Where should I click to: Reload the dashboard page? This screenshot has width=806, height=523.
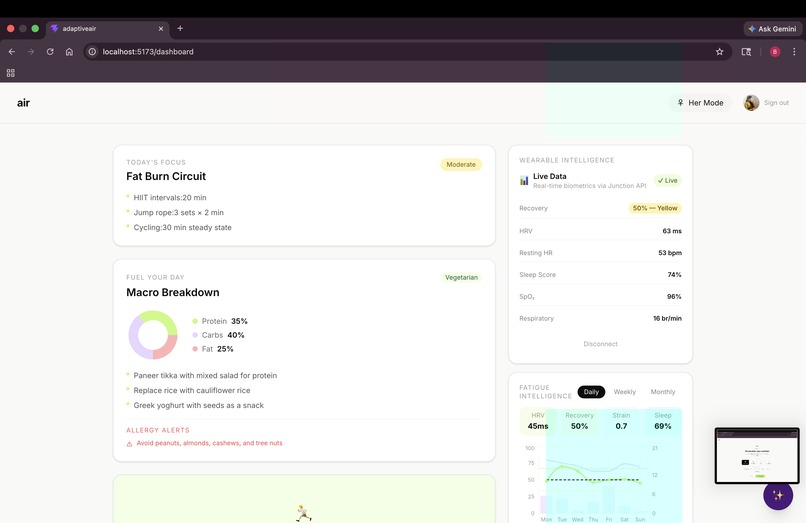point(50,51)
